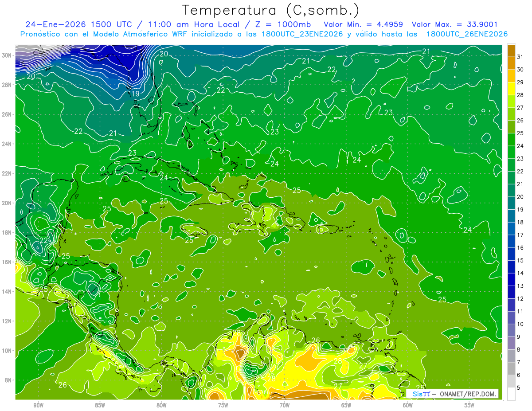This screenshot has width=532, height=411.
Task: Click the colorbar legend label 16
Action: pos(520,248)
